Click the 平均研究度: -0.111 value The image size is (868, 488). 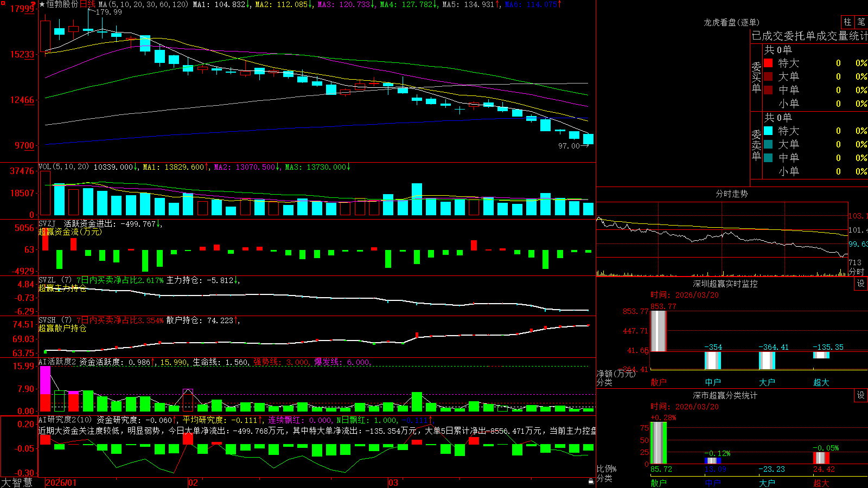[x=222, y=420]
